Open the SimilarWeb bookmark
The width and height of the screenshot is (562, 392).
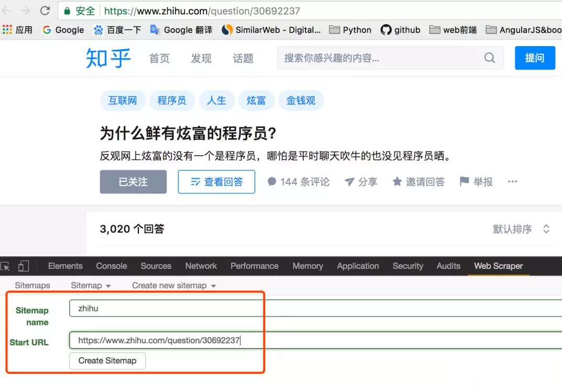tap(272, 30)
